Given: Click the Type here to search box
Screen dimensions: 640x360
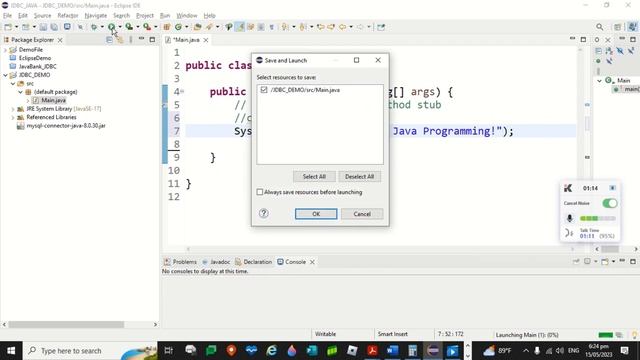Looking at the screenshot, I should click(x=90, y=351).
